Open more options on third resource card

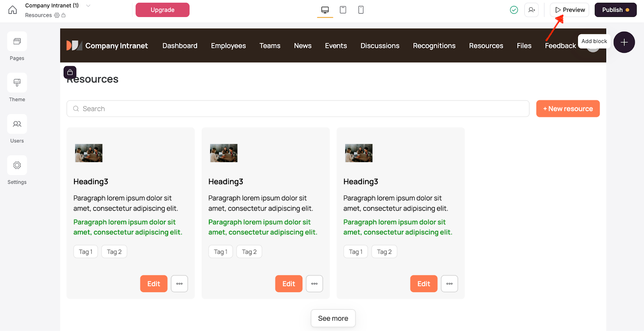tap(450, 284)
